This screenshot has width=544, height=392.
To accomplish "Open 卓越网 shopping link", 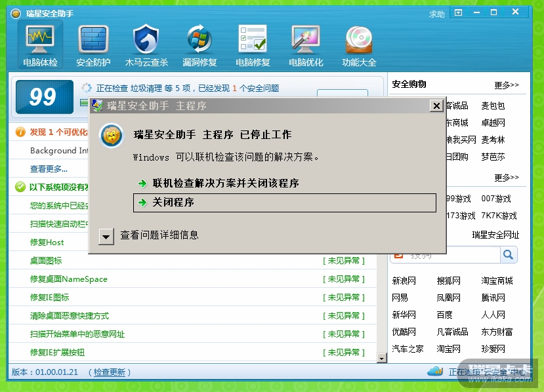I will tap(493, 123).
